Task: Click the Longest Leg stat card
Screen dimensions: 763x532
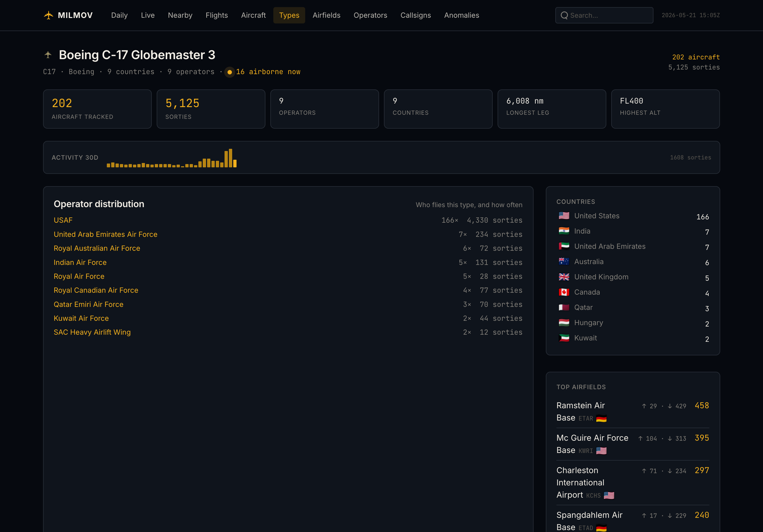Action: [552, 109]
